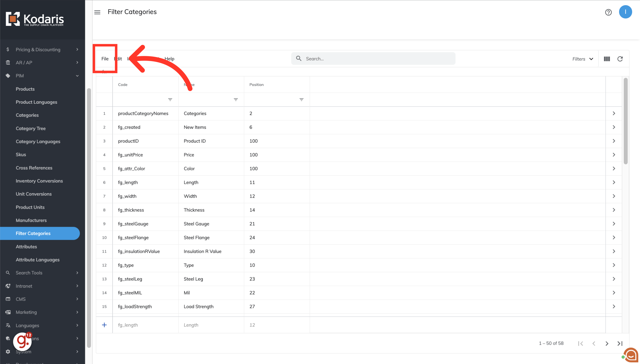
Task: Open the File menu
Action: pyautogui.click(x=105, y=58)
